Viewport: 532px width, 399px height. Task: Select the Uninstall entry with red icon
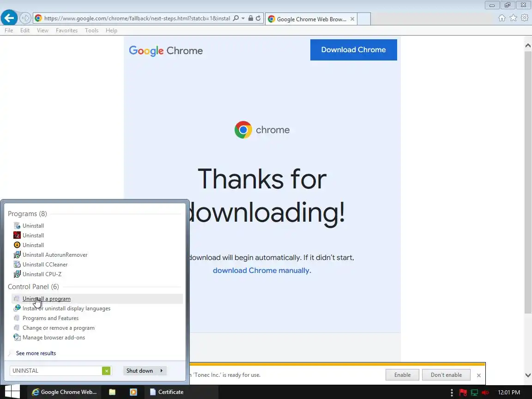pos(33,236)
